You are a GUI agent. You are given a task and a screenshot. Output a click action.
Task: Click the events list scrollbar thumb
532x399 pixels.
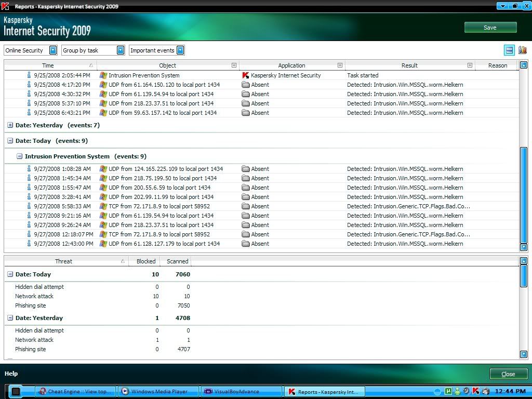(524, 195)
